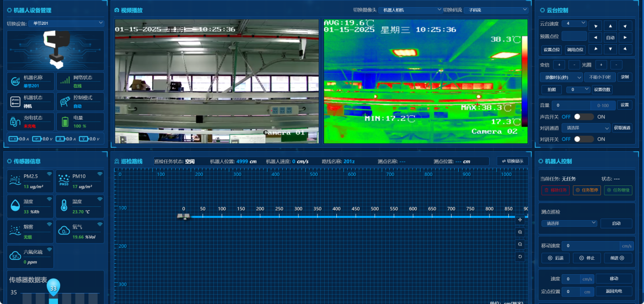Click the Remove task (移除任务) button
The height and width of the screenshot is (304, 644).
click(x=555, y=190)
